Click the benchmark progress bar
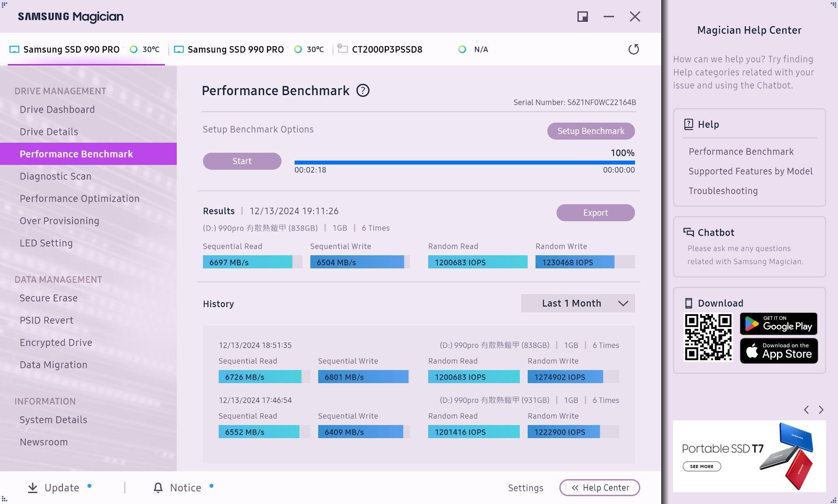The height and width of the screenshot is (504, 838). 464,162
